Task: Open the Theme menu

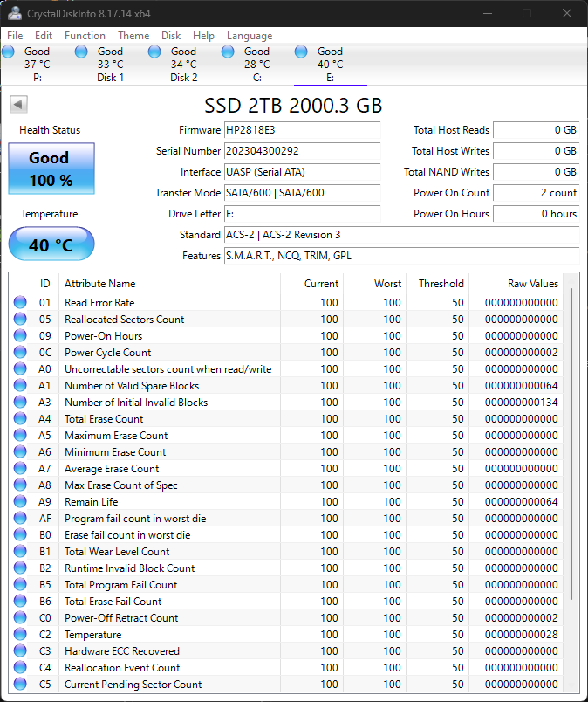Action: pyautogui.click(x=133, y=36)
